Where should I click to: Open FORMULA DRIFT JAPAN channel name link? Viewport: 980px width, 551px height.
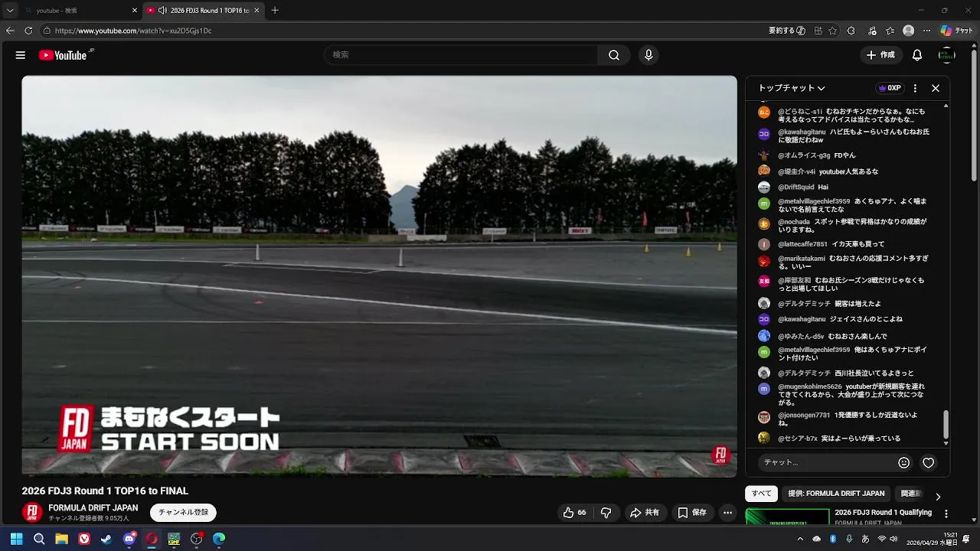pos(93,508)
